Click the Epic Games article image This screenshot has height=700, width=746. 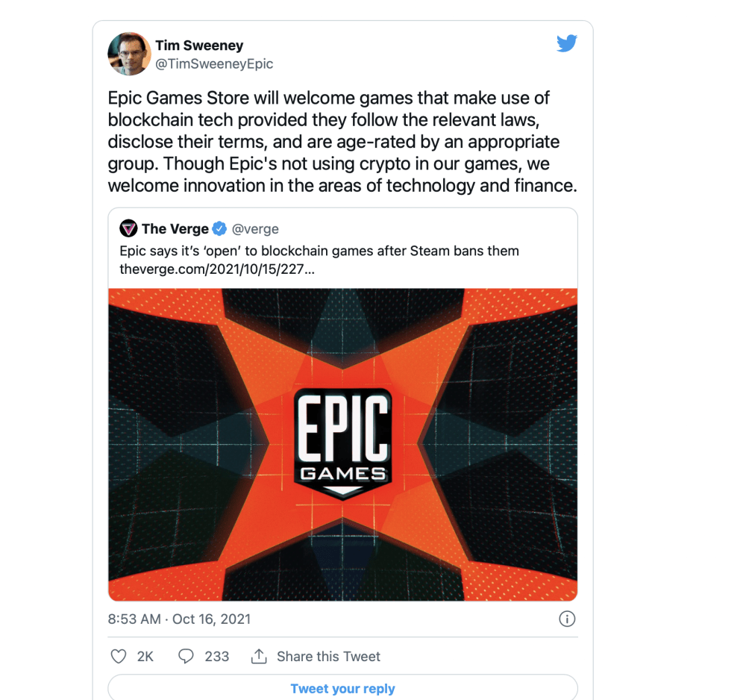click(342, 445)
